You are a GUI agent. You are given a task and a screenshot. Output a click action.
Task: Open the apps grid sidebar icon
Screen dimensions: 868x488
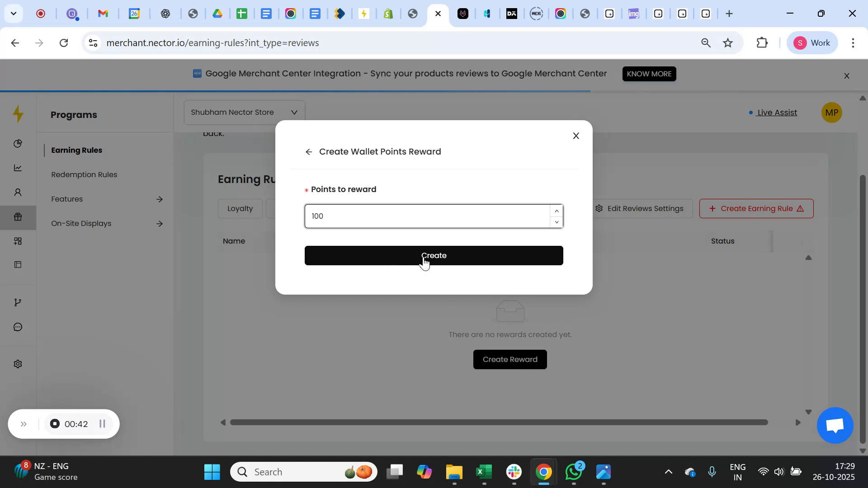coord(18,241)
